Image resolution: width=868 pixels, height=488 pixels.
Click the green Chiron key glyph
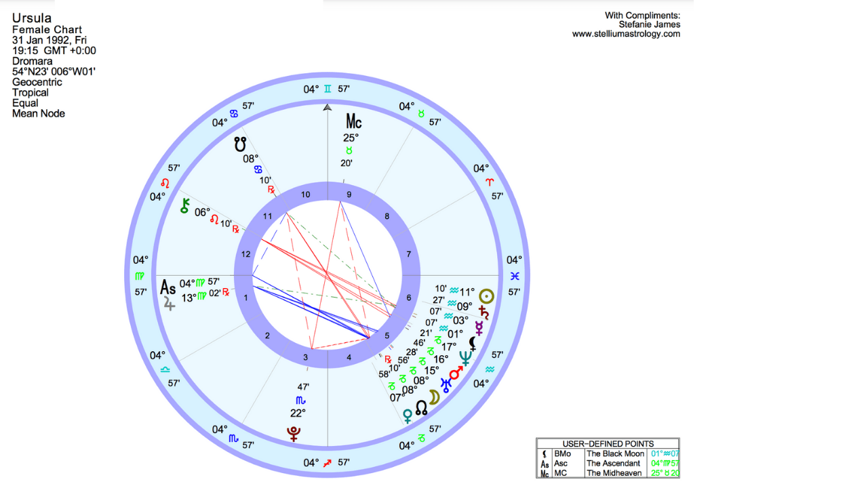click(184, 207)
